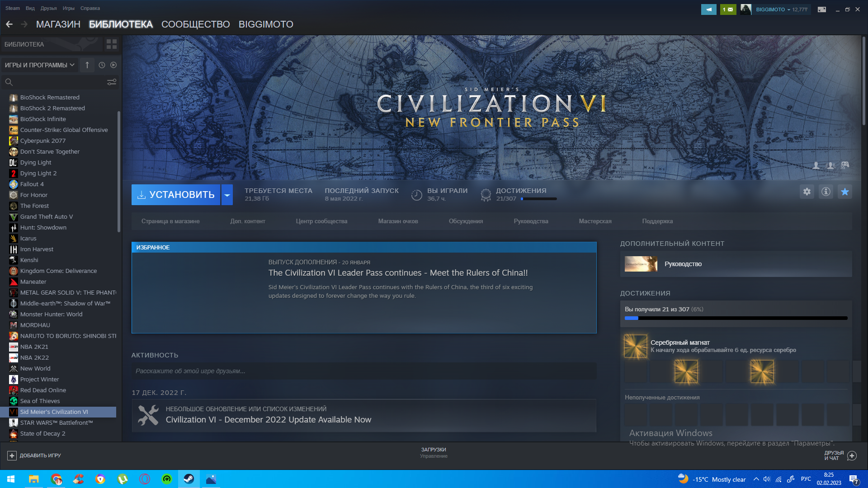
Task: Show game information icon
Action: pyautogui.click(x=826, y=192)
